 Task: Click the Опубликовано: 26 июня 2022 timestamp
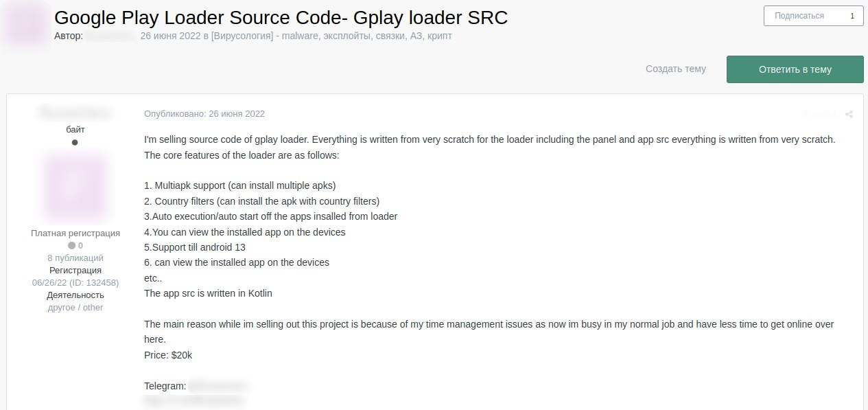coord(204,113)
